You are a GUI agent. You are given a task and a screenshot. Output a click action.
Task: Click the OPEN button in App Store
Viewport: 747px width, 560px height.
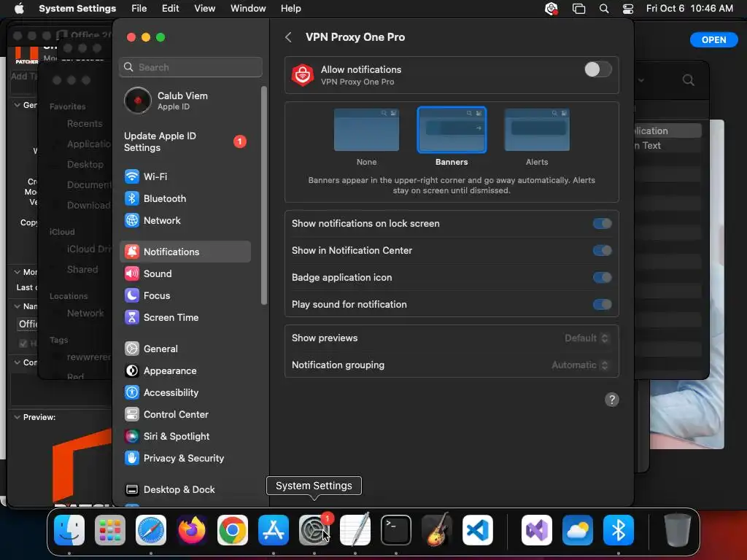(x=713, y=40)
